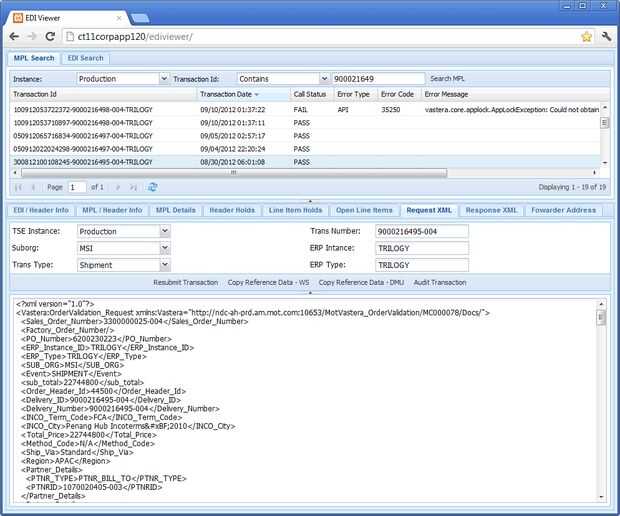620x516 pixels.
Task: Open the browser wrench settings menu
Action: [606, 37]
